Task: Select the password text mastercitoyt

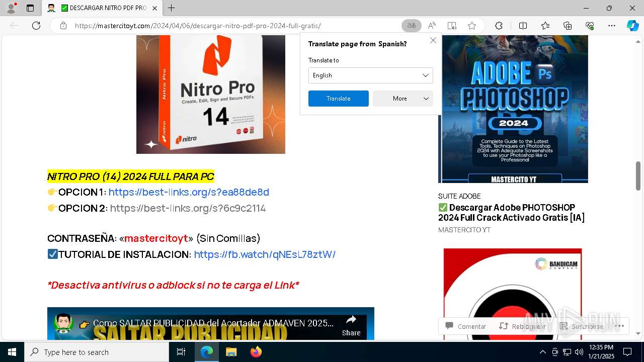Action: 156,238
